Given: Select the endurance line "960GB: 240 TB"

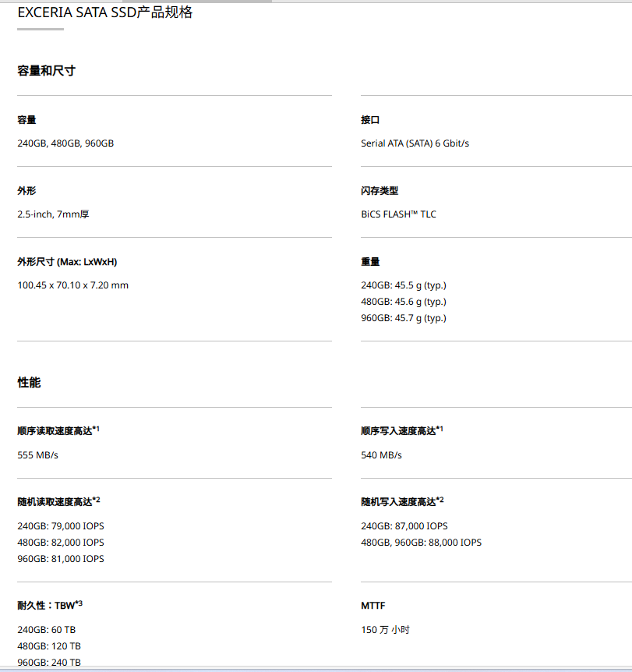Looking at the screenshot, I should 49,662.
